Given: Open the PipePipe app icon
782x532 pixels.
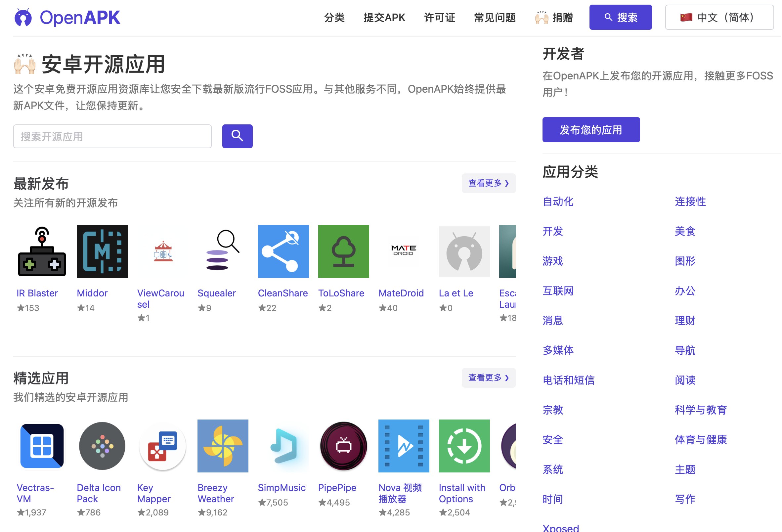Looking at the screenshot, I should pyautogui.click(x=344, y=447).
